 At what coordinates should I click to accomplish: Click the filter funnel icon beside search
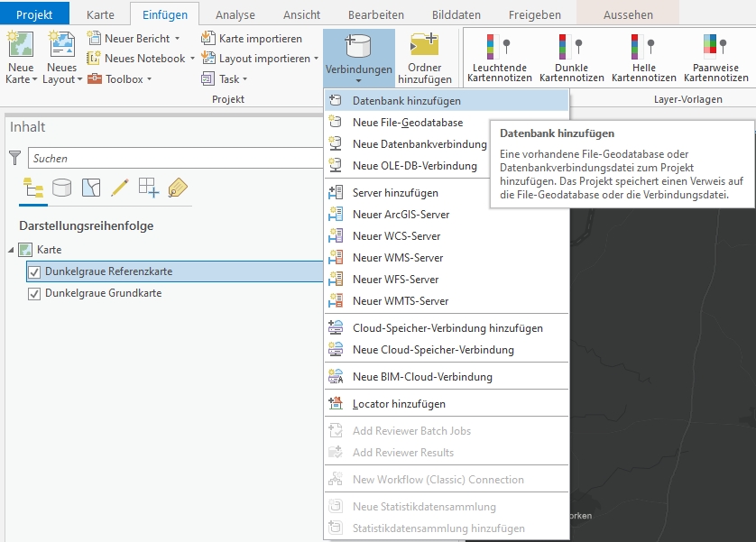click(x=14, y=159)
